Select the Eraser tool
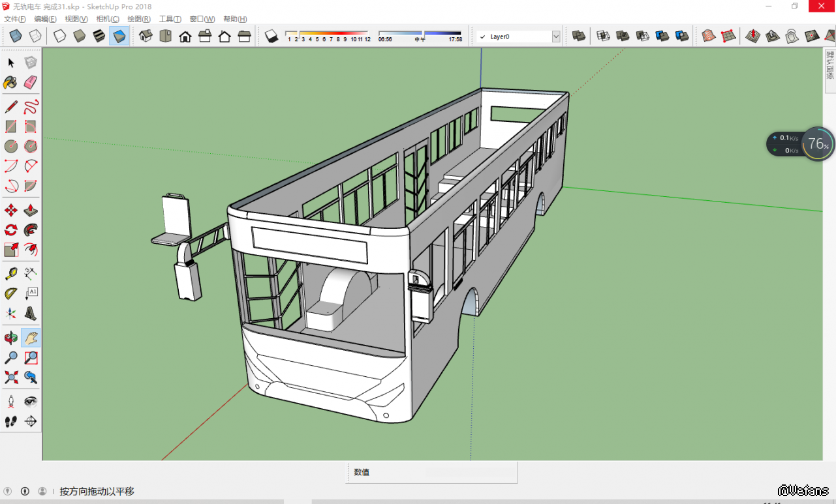Viewport: 836px width, 504px height. tap(31, 82)
